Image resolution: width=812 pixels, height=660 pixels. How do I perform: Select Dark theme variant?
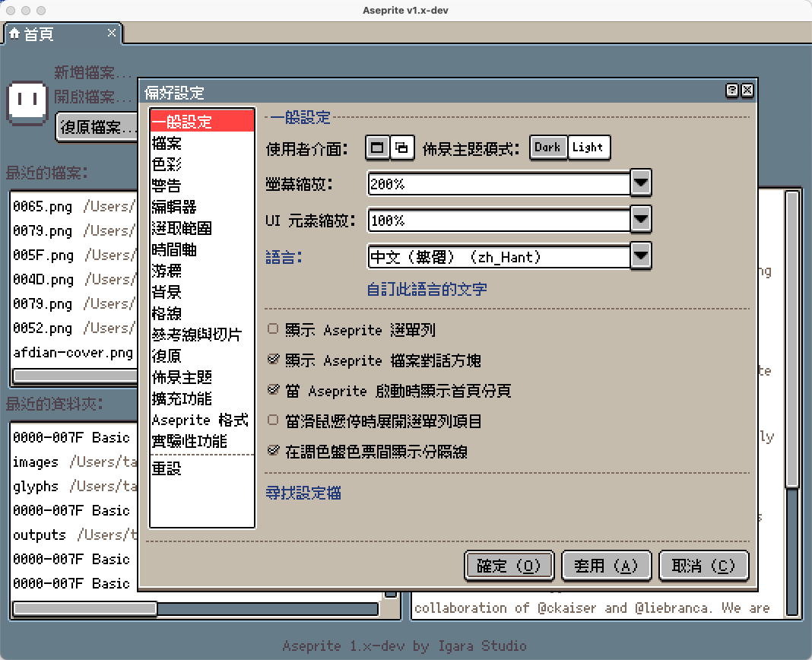[548, 148]
